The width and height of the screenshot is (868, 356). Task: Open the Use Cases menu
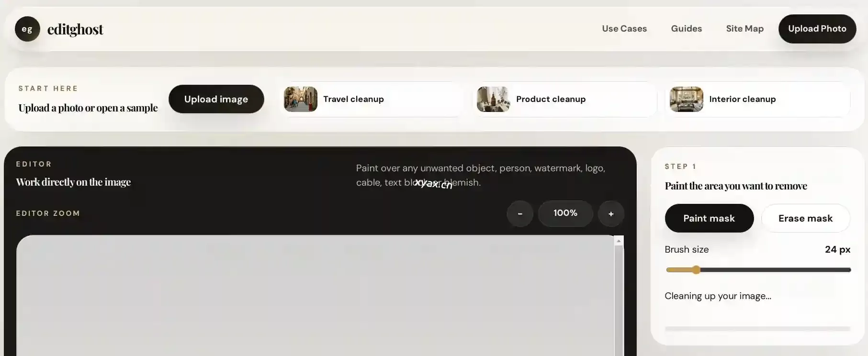click(624, 29)
